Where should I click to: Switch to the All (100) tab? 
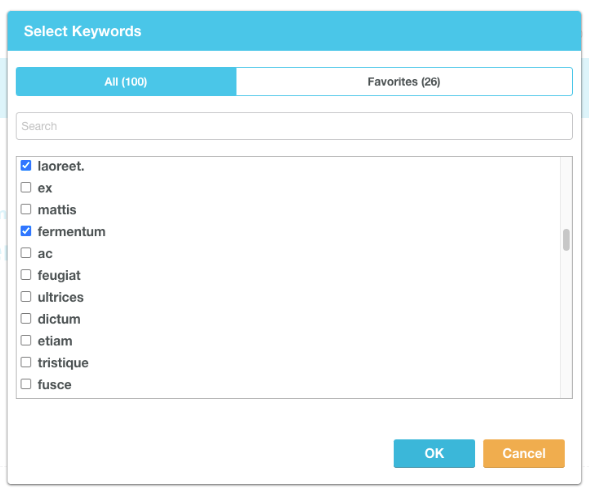click(126, 81)
